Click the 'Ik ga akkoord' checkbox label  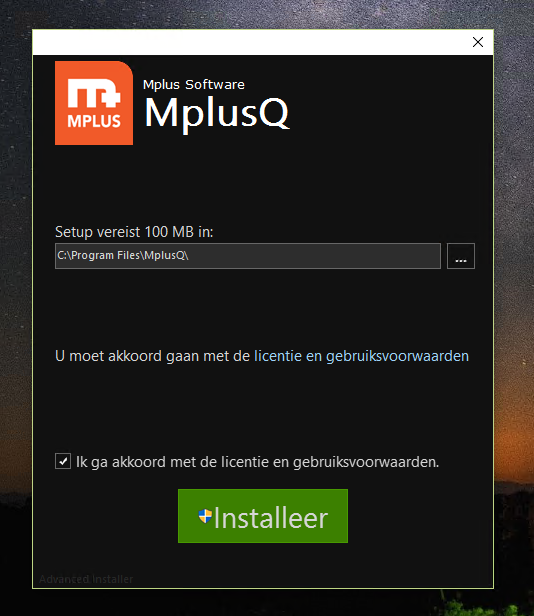tap(257, 462)
